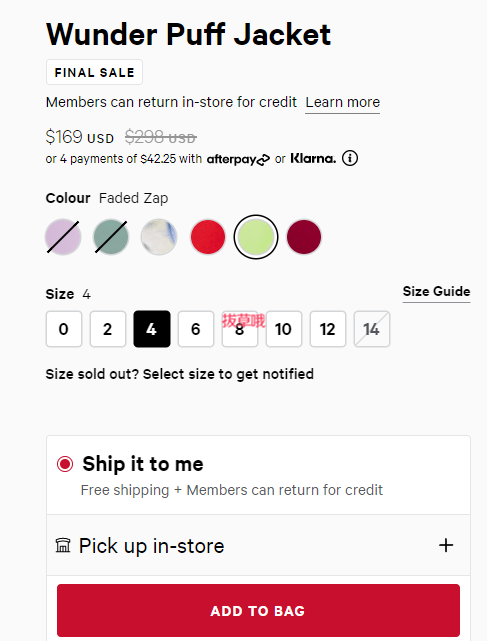Select the lilac sold-out colour swatch

click(63, 237)
